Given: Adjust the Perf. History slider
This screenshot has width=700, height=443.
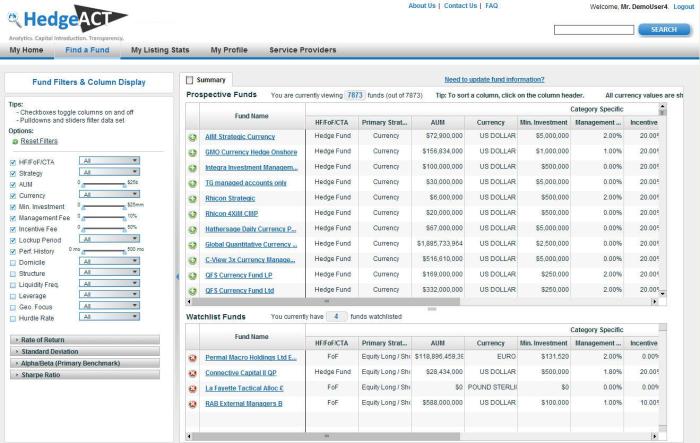Looking at the screenshot, I should [104, 251].
